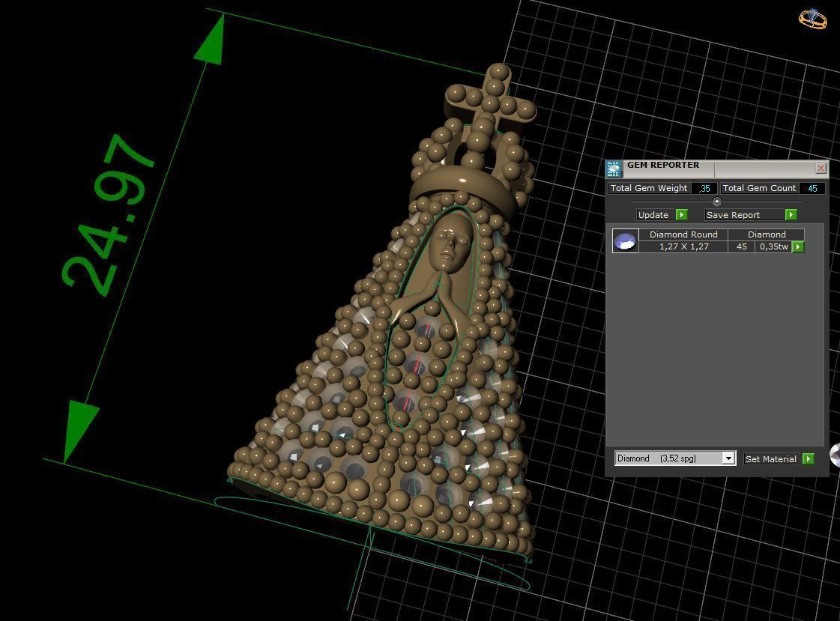Screen dimensions: 840x621
Task: Click the Set Material button
Action: coord(771,458)
